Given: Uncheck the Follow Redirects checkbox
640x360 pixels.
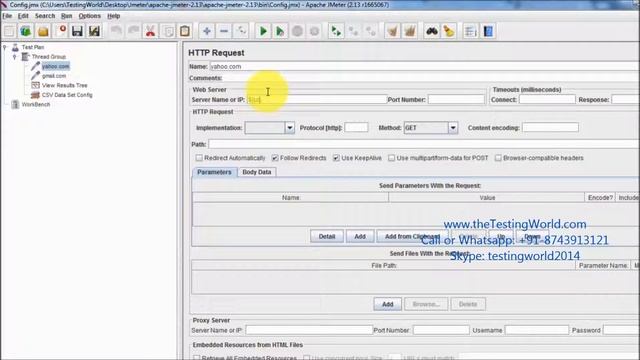Looking at the screenshot, I should [275, 158].
